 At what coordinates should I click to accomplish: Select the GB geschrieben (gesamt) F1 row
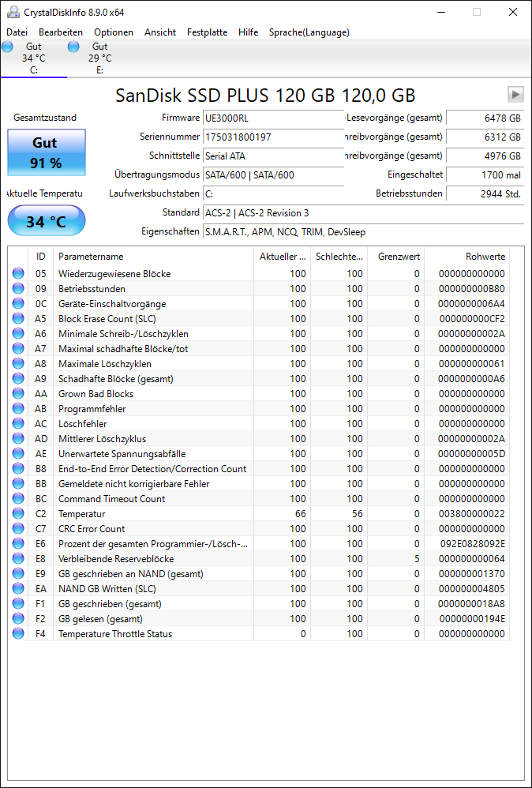tap(259, 603)
